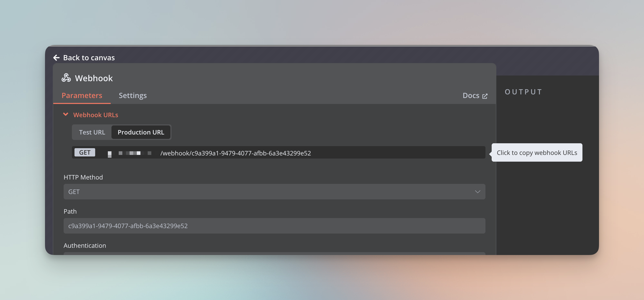
Task: Select the Test URL option
Action: click(92, 132)
